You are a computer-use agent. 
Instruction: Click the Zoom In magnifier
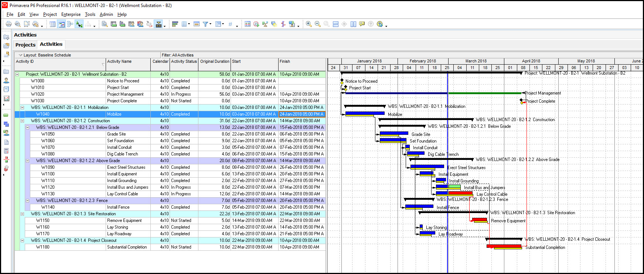[x=309, y=24]
